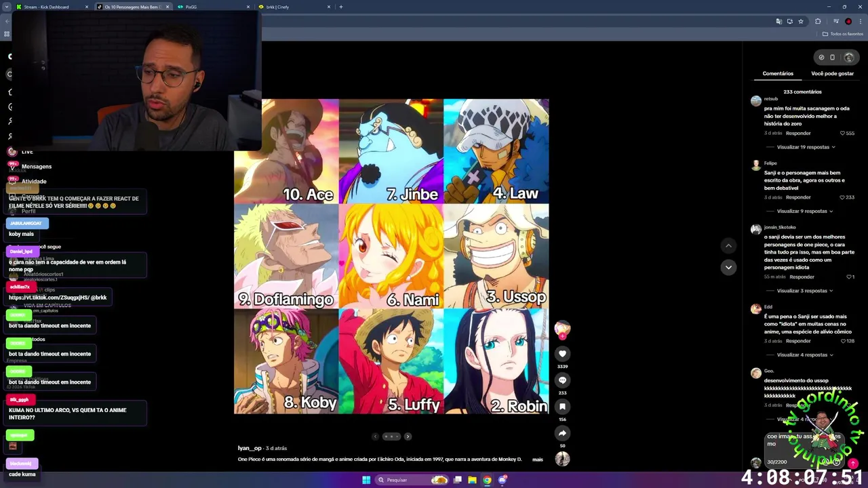Screen dimensions: 868x488
Task: Reply to retsub's comment with Responder
Action: (798, 134)
